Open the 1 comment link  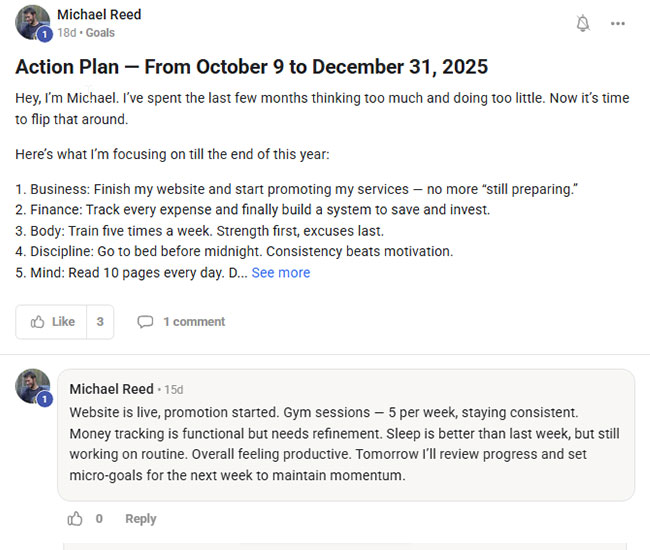pyautogui.click(x=194, y=322)
